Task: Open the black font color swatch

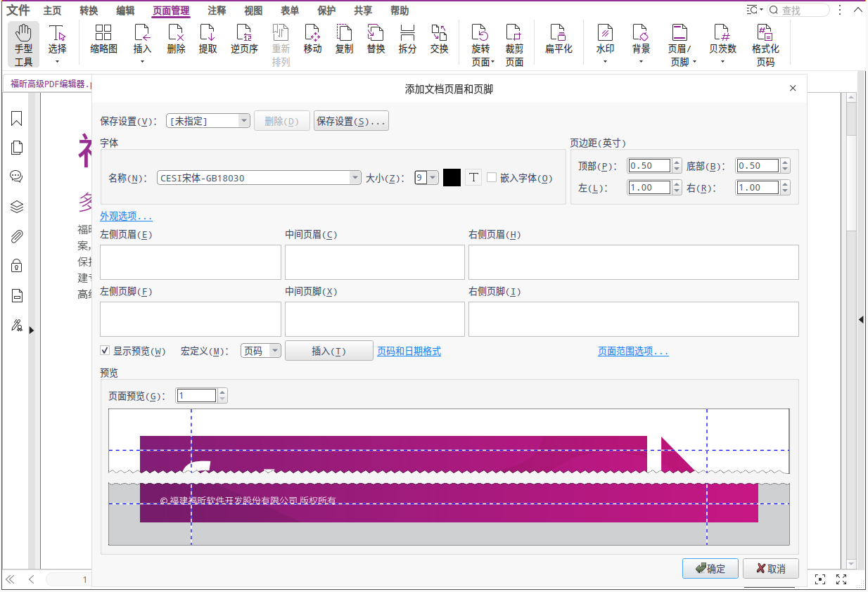Action: pos(452,178)
